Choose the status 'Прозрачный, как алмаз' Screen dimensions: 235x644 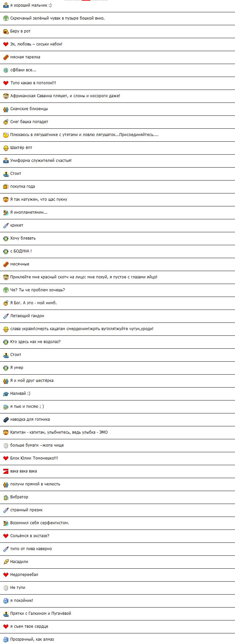click(x=117, y=639)
